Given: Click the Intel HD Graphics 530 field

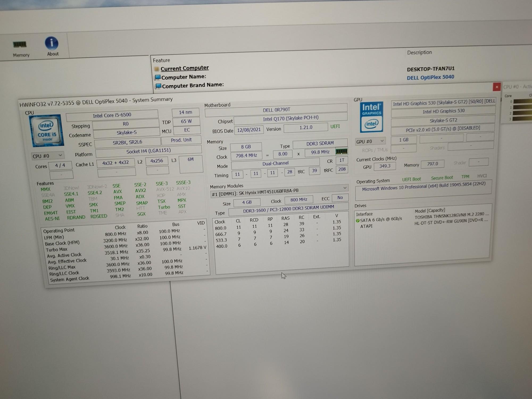Looking at the screenshot, I should click(443, 111).
